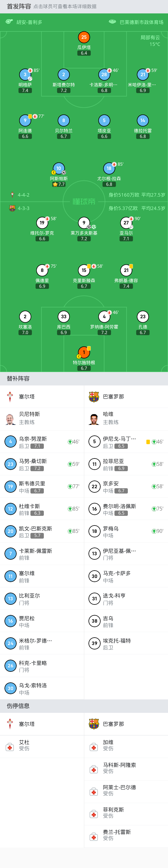Open 亚马尔 number 27 player icon
Screen dimensions: 168x868
pyautogui.click(x=126, y=223)
